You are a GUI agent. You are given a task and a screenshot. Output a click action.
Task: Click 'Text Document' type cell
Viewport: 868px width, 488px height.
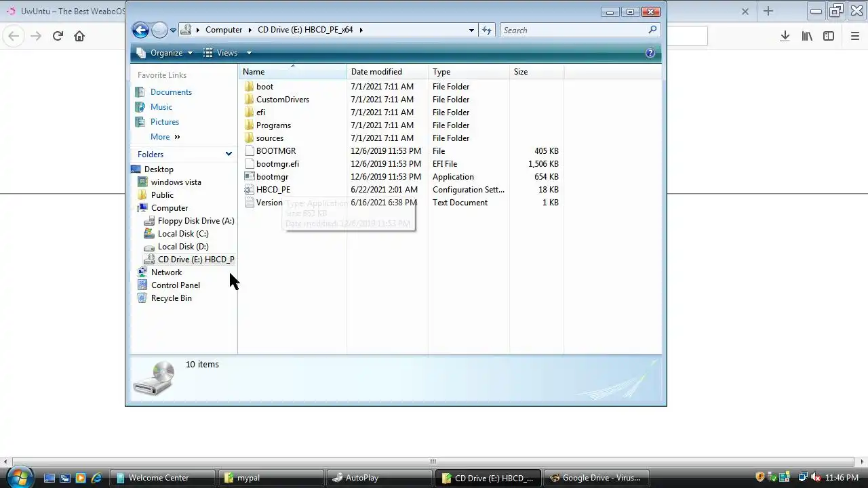click(x=460, y=203)
